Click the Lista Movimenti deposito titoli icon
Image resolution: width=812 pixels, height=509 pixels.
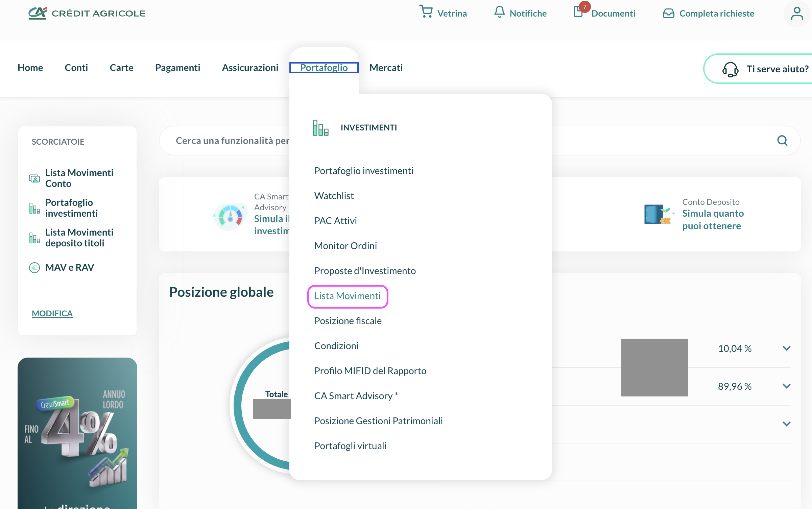pyautogui.click(x=34, y=238)
